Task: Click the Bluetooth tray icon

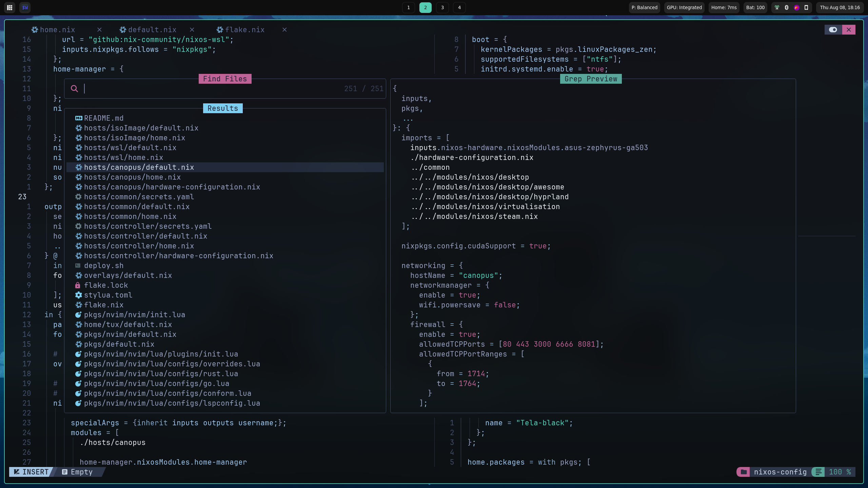Action: coord(787,7)
